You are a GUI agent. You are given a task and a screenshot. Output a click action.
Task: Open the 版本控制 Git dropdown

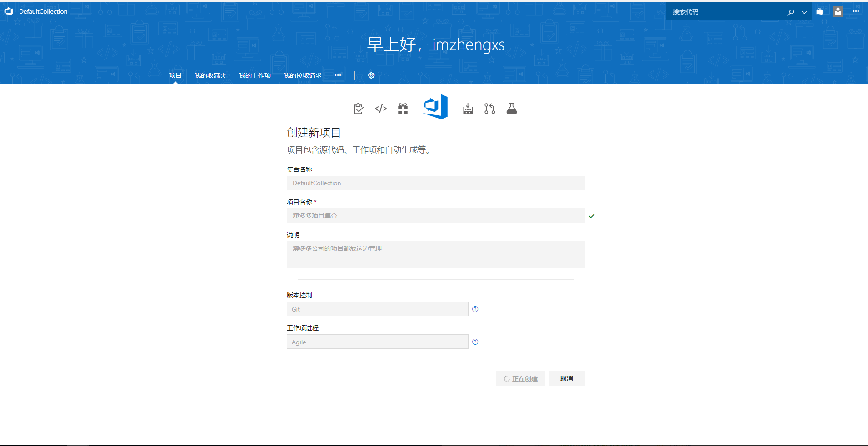(377, 309)
